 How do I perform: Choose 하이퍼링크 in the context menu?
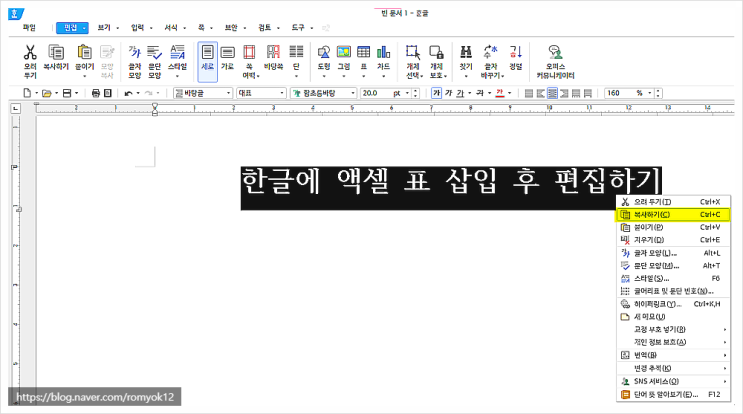tap(673, 304)
